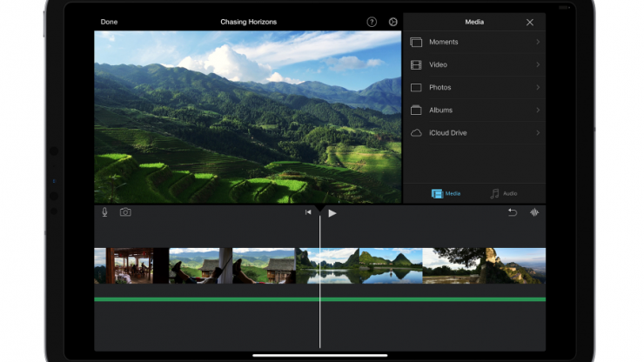644x362 pixels.
Task: Browse iCloud Drive files
Action: tap(474, 132)
